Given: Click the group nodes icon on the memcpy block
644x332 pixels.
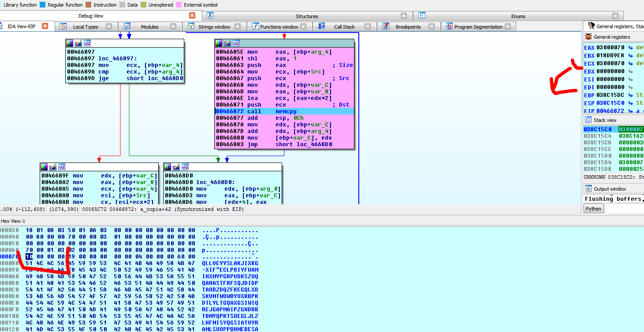Looking at the screenshot, I should click(x=236, y=43).
